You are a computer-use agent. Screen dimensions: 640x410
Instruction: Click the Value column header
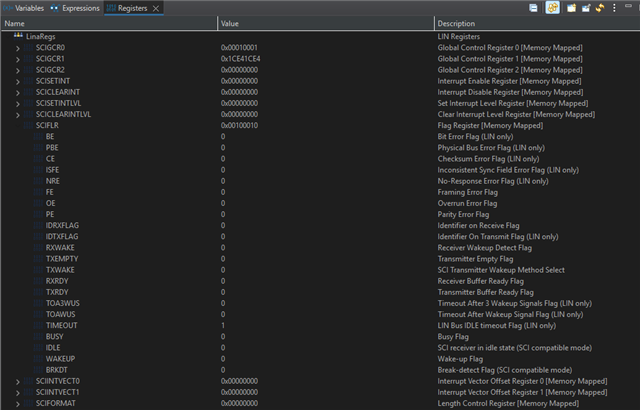326,23
